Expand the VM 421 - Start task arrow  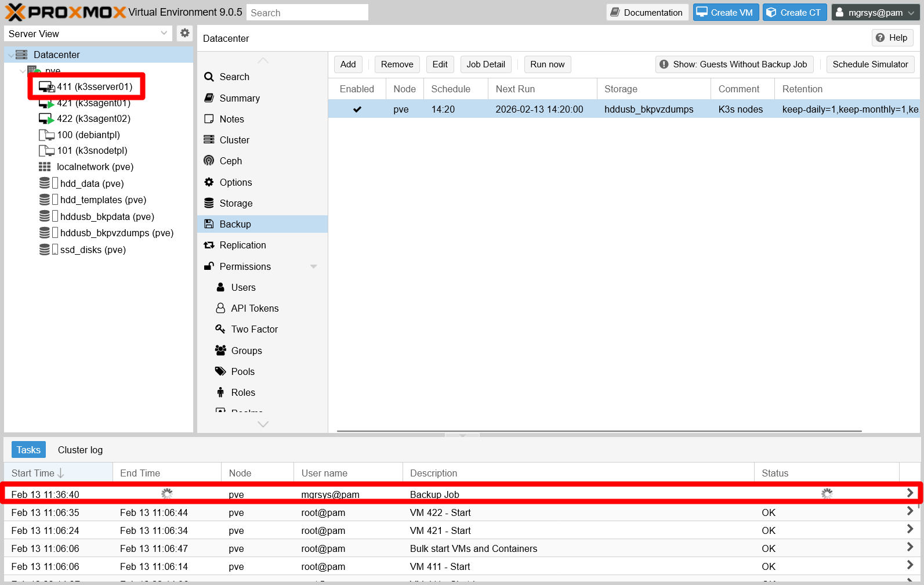(909, 529)
